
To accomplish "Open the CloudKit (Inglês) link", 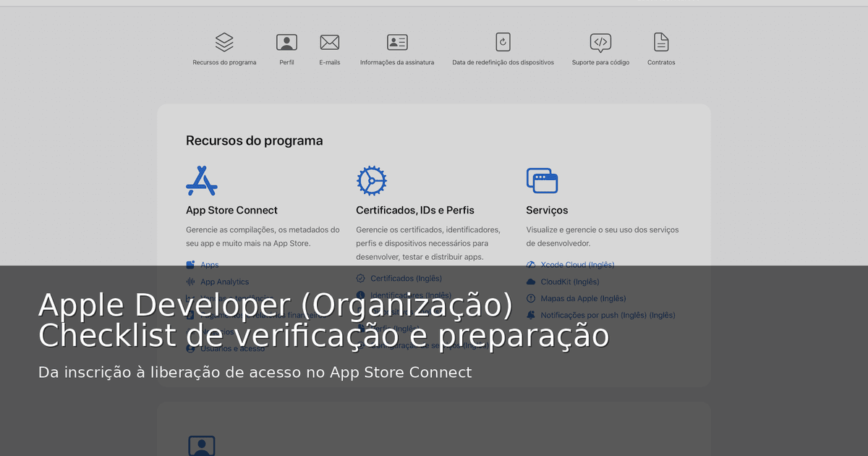I will coord(570,282).
